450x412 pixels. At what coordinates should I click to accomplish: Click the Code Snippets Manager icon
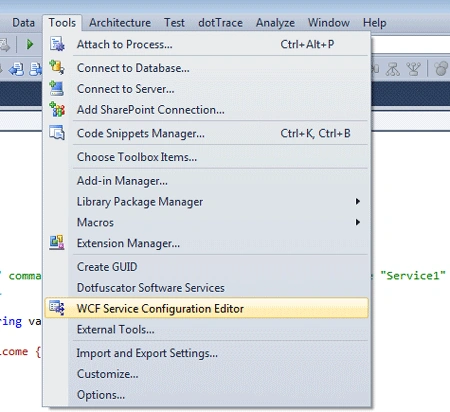[57, 133]
